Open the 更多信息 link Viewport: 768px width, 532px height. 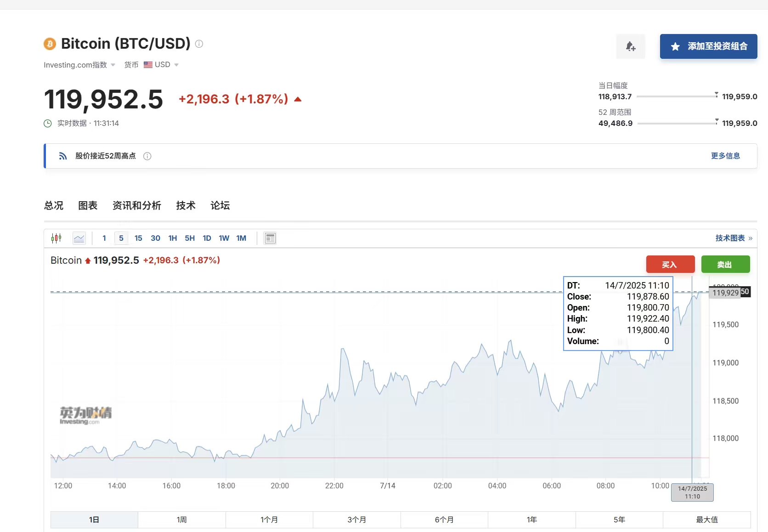[x=725, y=156]
